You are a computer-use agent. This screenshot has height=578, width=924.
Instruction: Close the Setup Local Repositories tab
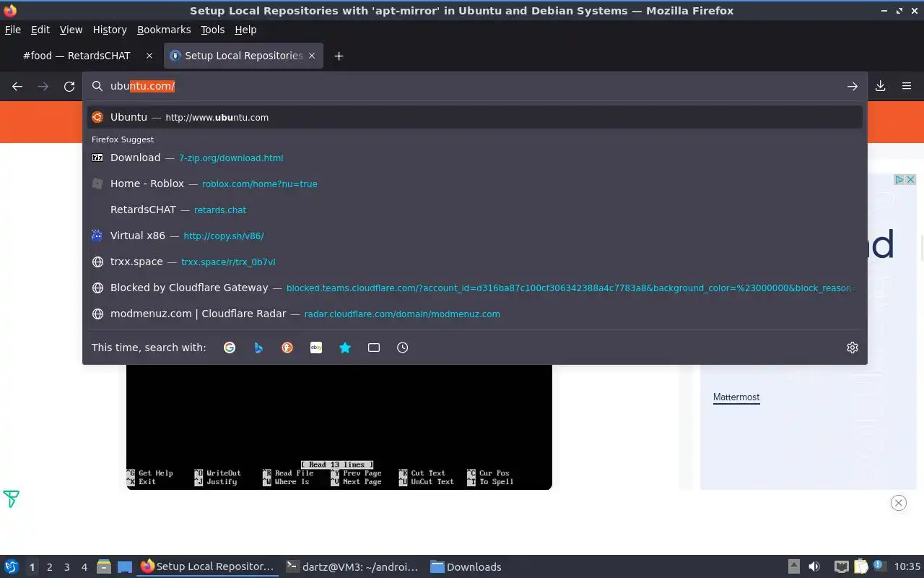[x=312, y=56]
